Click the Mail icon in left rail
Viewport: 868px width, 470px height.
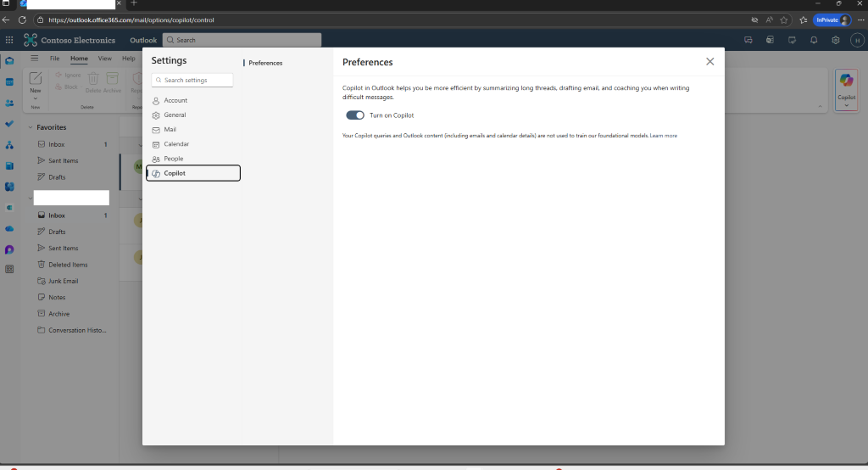(9, 61)
